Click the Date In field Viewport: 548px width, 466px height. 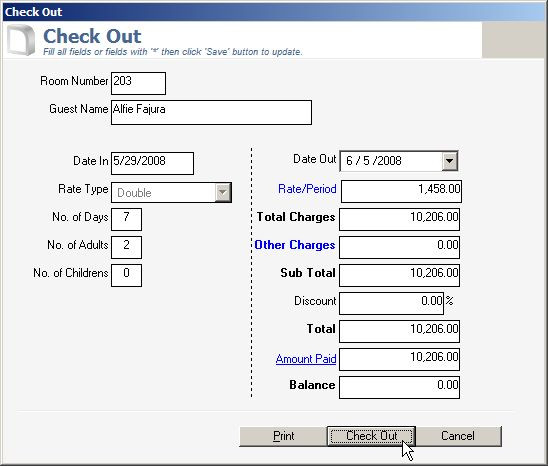pyautogui.click(x=152, y=163)
